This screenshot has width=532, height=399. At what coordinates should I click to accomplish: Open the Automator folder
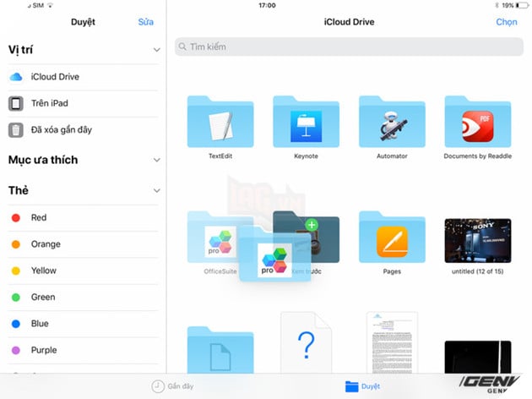tap(392, 123)
